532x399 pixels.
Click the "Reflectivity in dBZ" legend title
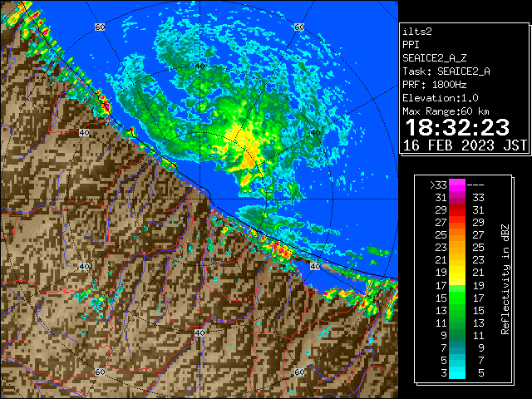point(505,279)
